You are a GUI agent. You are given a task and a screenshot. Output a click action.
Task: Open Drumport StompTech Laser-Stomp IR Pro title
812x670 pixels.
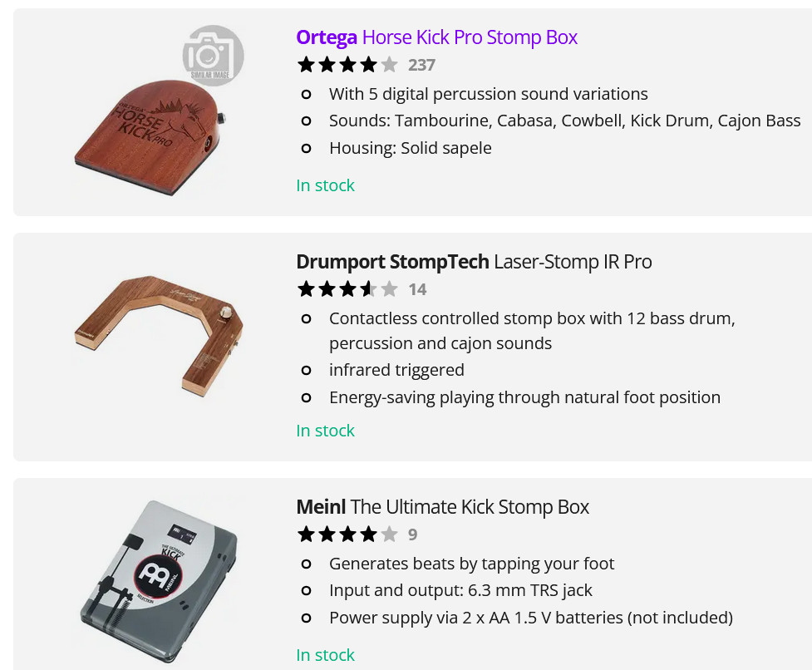pyautogui.click(x=474, y=262)
